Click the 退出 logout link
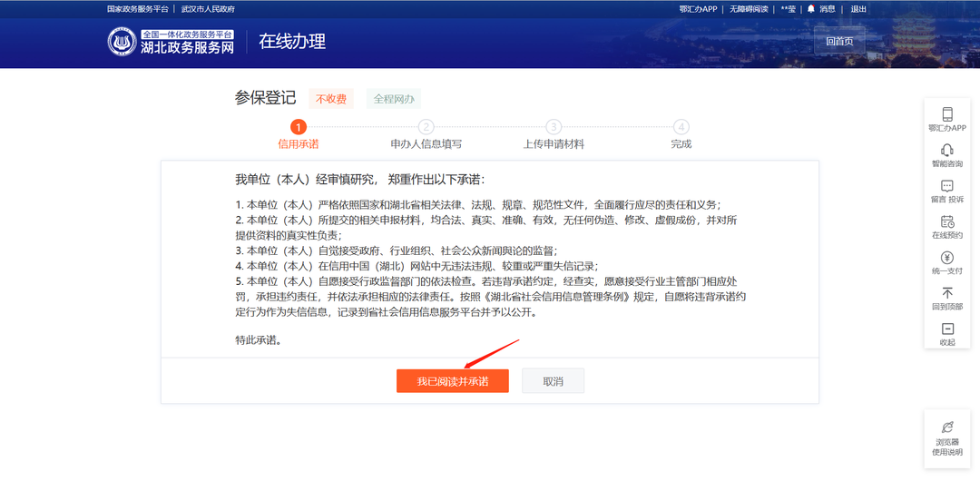 pyautogui.click(x=858, y=9)
